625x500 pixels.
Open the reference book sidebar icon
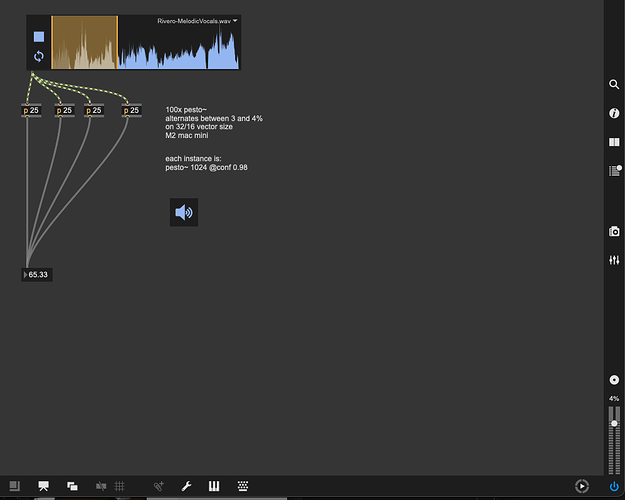pos(614,142)
